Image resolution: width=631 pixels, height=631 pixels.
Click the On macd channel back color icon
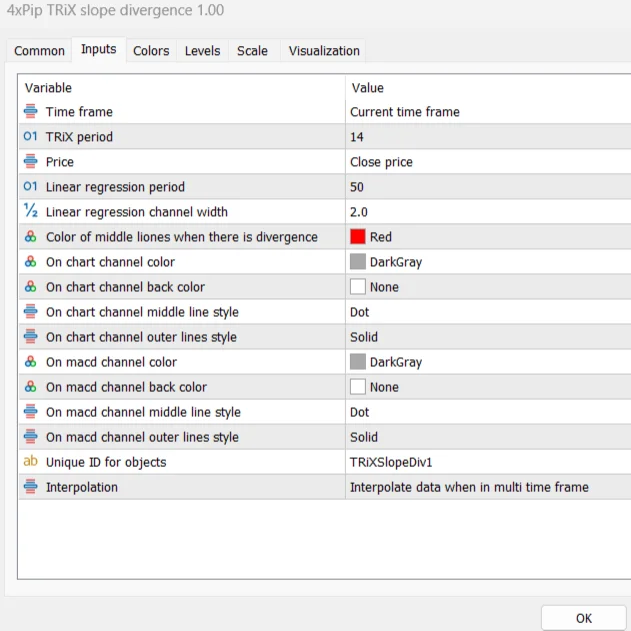30,387
